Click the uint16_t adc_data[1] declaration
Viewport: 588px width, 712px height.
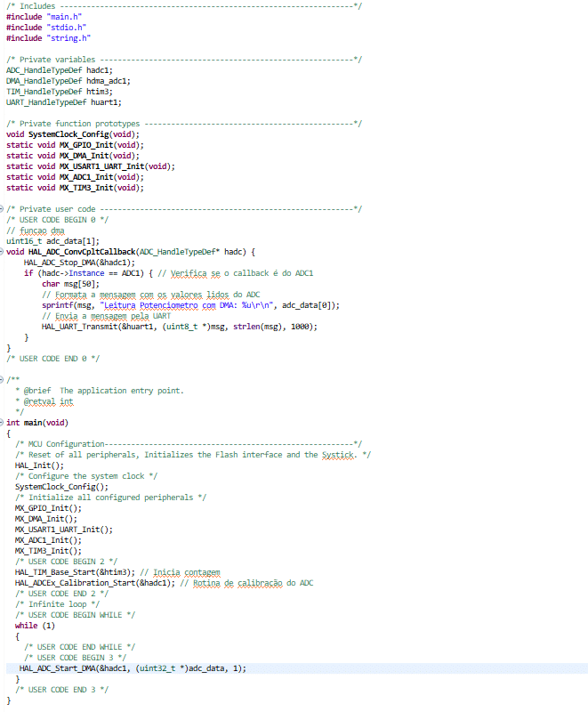52,241
